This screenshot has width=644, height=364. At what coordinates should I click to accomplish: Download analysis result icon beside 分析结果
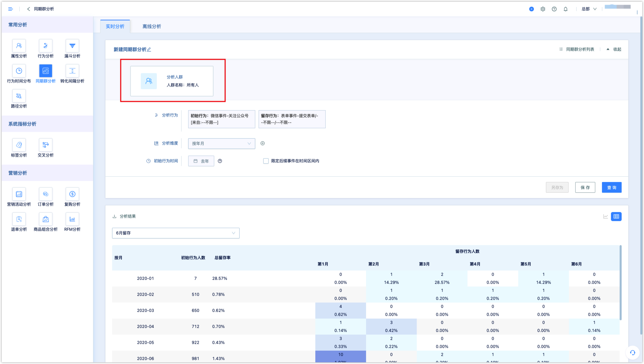click(x=114, y=216)
